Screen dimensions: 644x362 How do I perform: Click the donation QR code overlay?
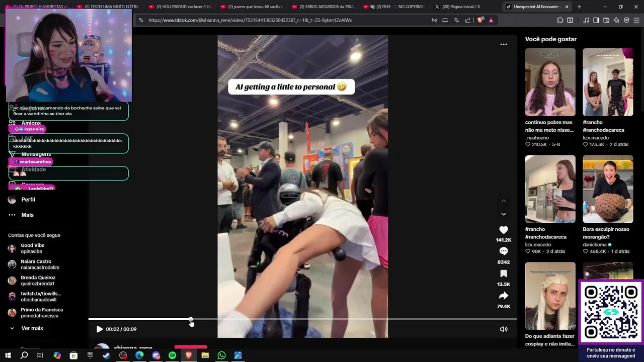pos(611,312)
